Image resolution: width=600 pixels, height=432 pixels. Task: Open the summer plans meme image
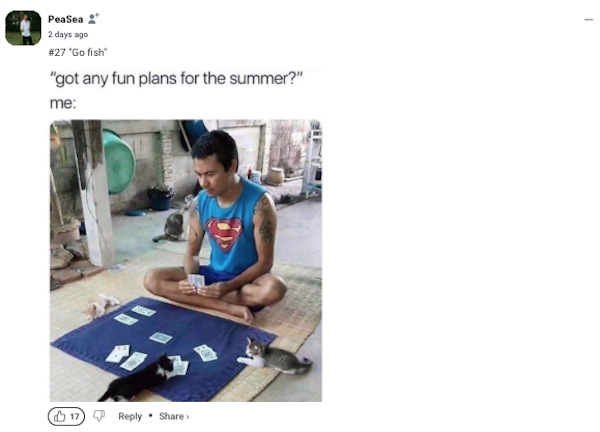[186, 260]
